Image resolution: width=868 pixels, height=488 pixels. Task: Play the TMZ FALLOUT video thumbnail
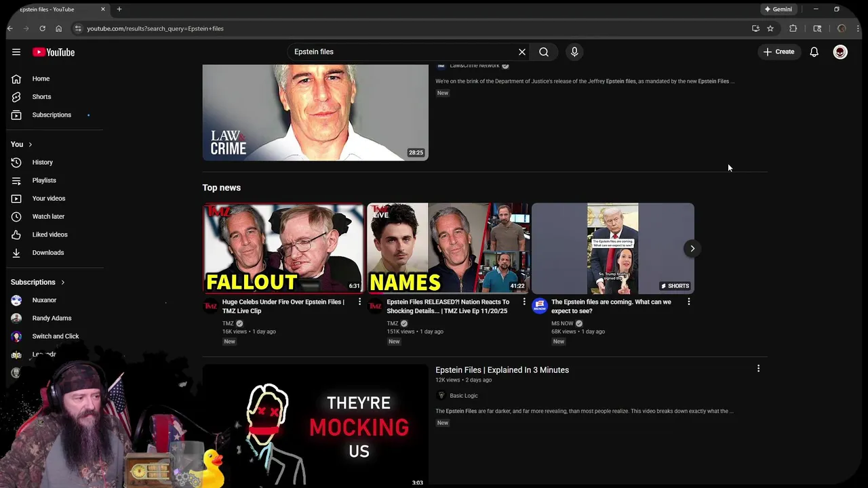click(x=283, y=248)
